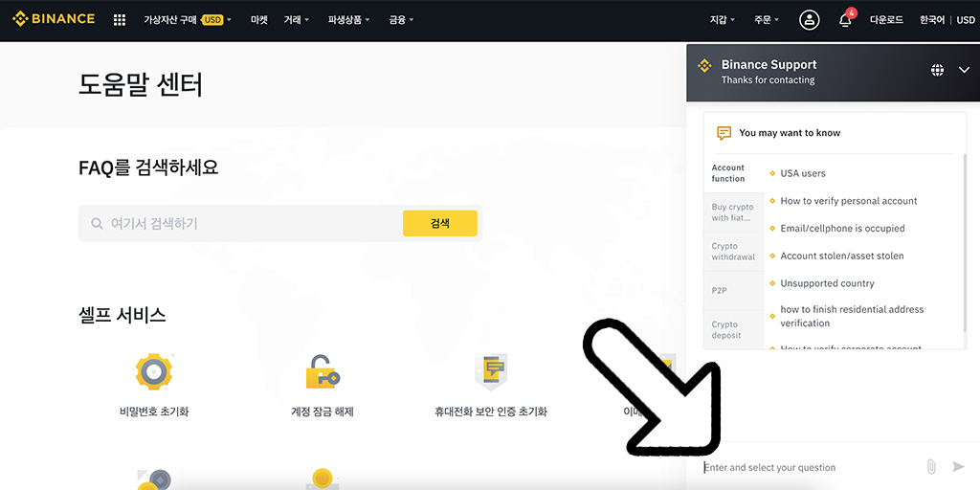Click the 비밀번호 초기화 label

pos(154,412)
